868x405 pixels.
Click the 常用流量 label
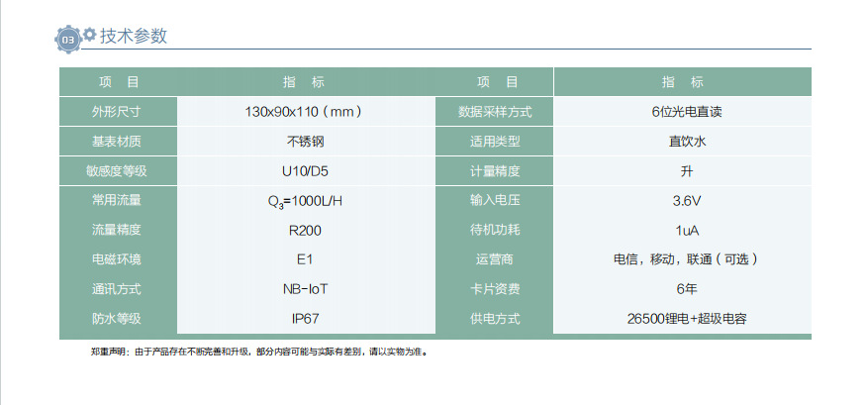[116, 200]
